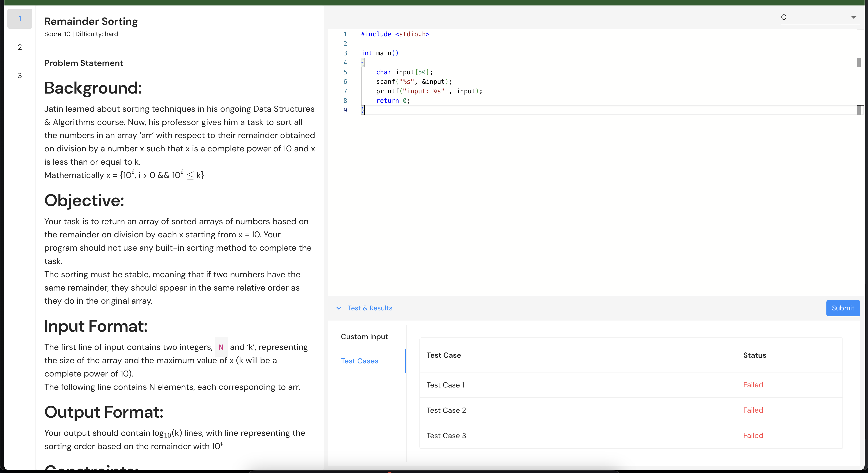This screenshot has height=473, width=868.
Task: Collapse the Test & Results panel chevron
Action: tap(339, 308)
